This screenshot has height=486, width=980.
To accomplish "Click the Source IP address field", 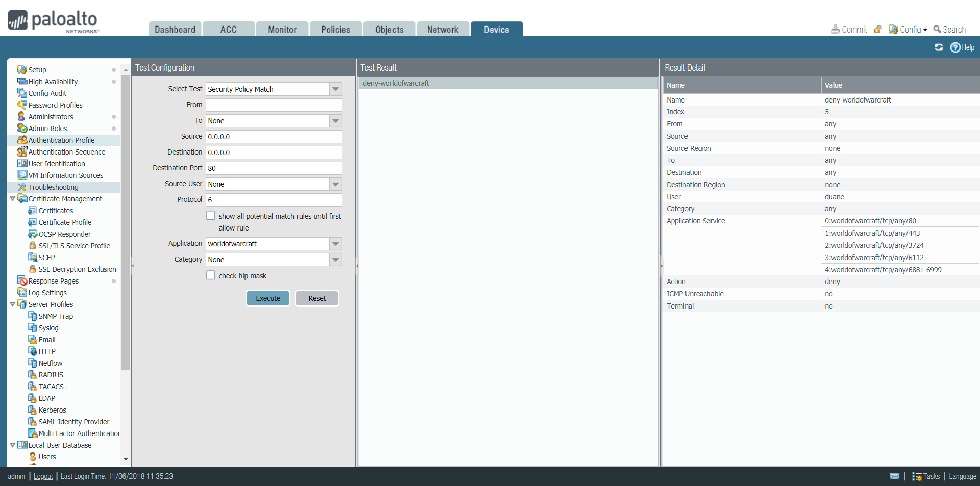I will (x=274, y=137).
